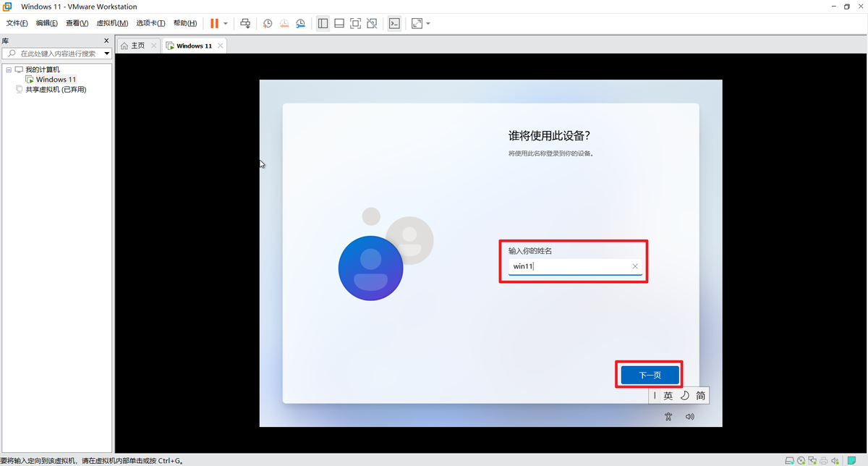Toggle the library sidebar view icon

[x=323, y=23]
